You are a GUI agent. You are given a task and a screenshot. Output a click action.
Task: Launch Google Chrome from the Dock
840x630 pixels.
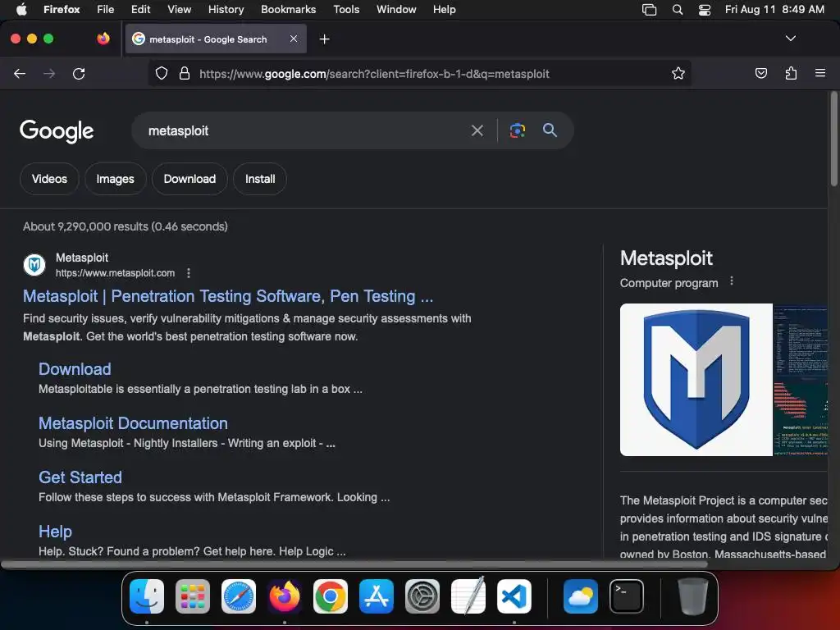[x=330, y=596]
